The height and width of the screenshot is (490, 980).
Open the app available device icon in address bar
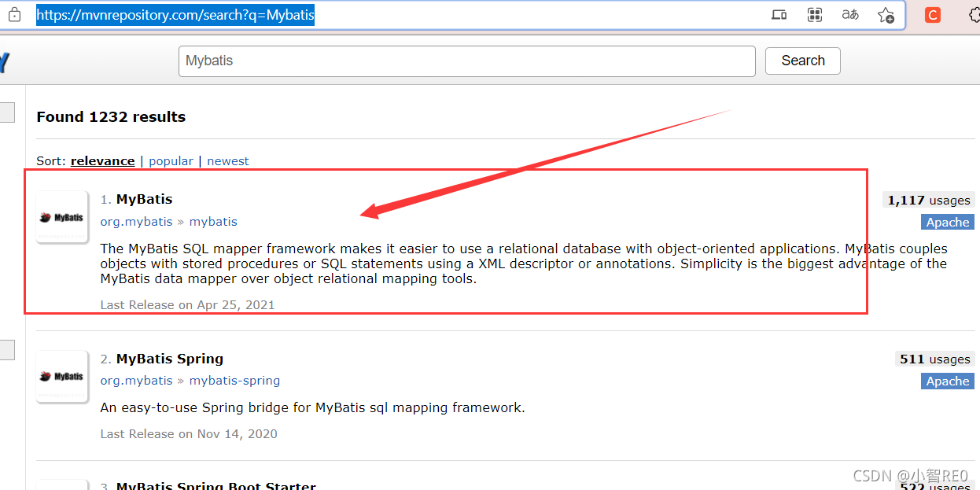pyautogui.click(x=779, y=15)
